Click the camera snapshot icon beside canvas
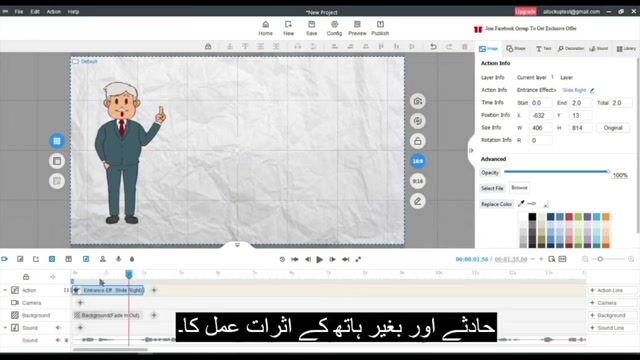The height and width of the screenshot is (360, 640). click(x=418, y=101)
